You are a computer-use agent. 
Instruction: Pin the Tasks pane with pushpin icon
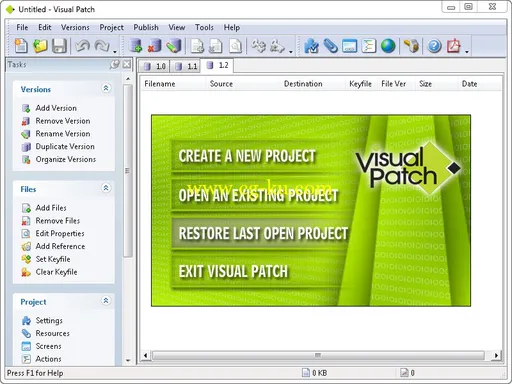[x=115, y=64]
